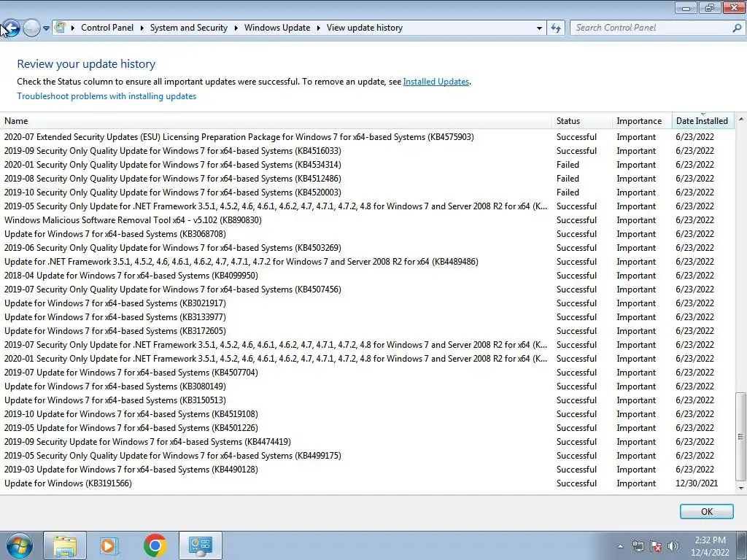Screen dimensions: 747x560
Task: Select the KB3133977 update row
Action: point(367,317)
